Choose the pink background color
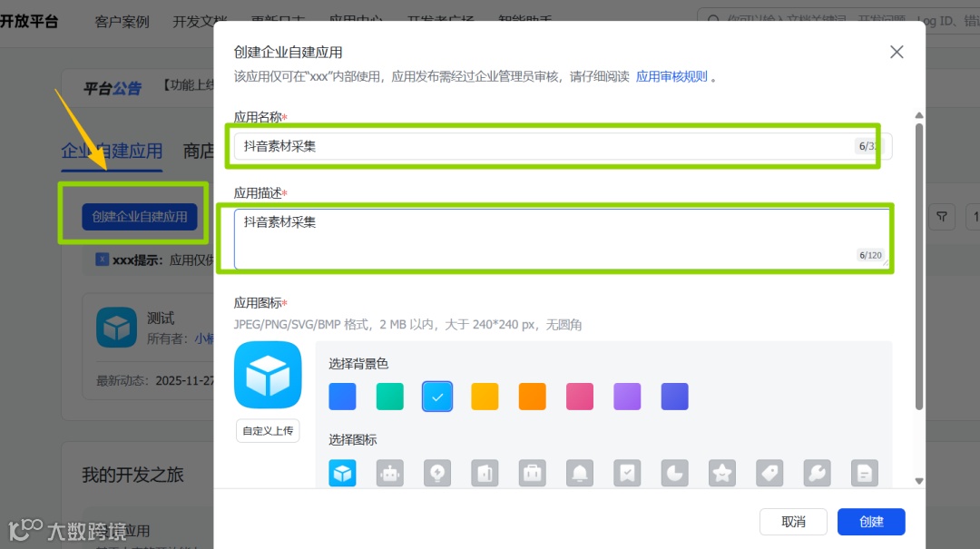 (580, 397)
